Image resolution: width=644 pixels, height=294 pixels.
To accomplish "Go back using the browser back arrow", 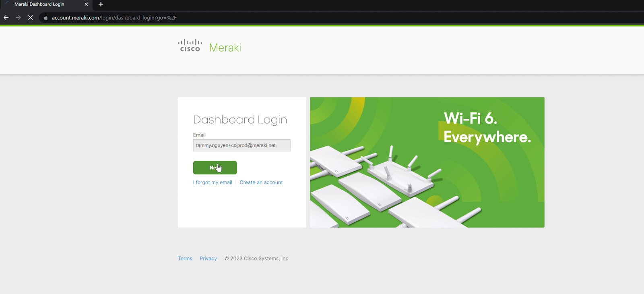I will pyautogui.click(x=6, y=18).
